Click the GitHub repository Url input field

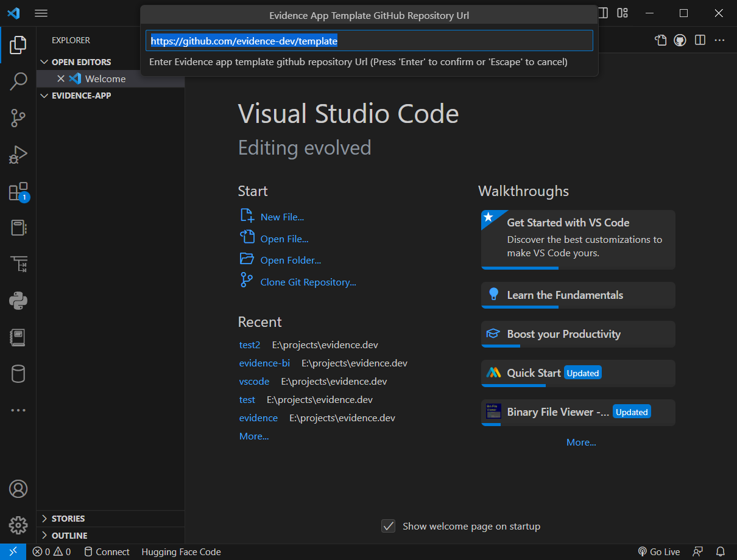(x=368, y=40)
